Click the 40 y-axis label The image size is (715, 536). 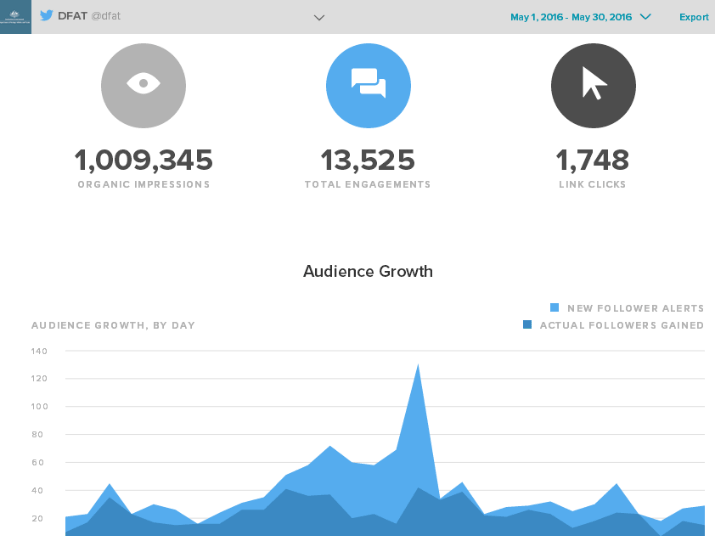[37, 490]
